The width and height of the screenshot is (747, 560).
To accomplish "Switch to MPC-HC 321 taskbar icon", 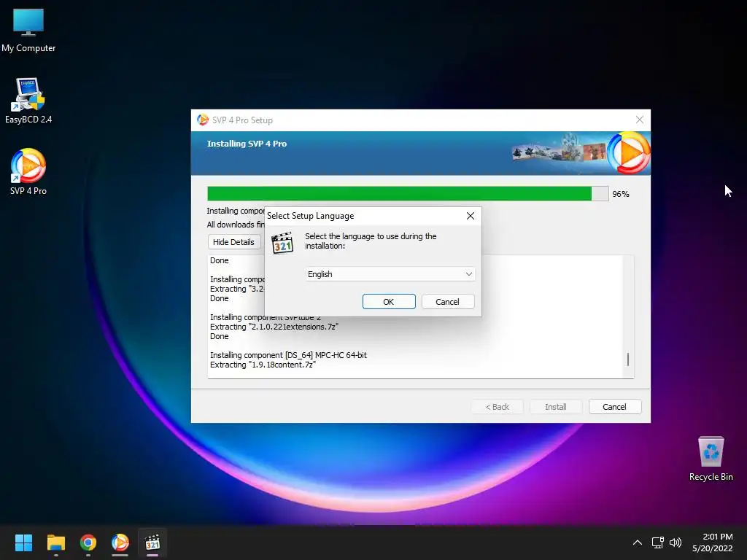I will point(152,542).
